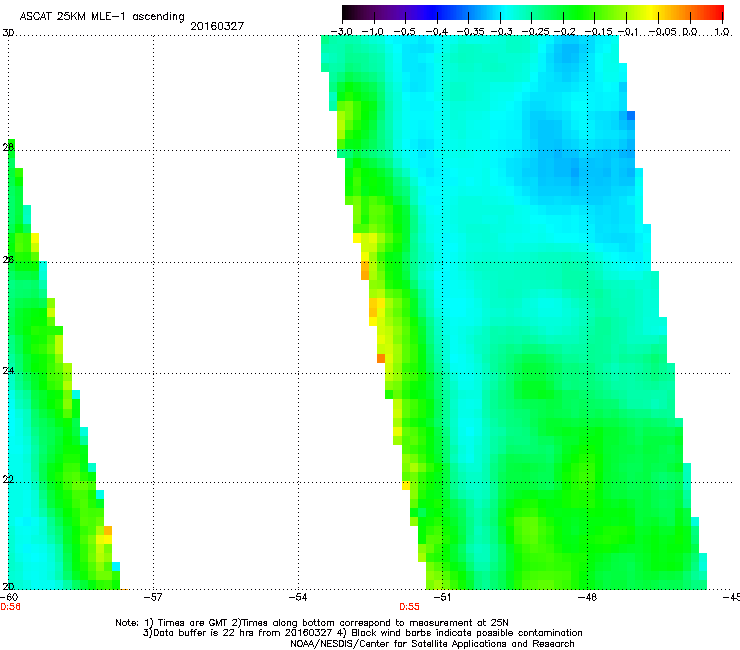This screenshot has height=650, width=740.
Task: Click the latitude 30 axis label
Action: click(x=8, y=33)
